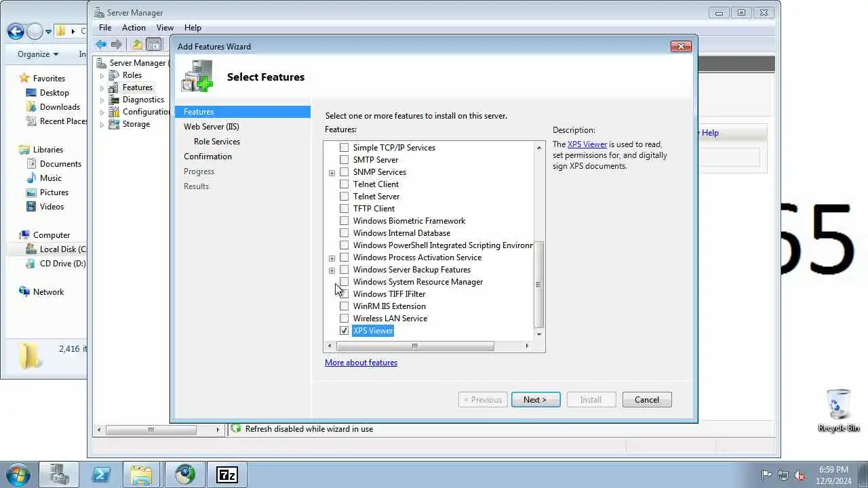Open the Videos library
The height and width of the screenshot is (488, 868).
[52, 206]
